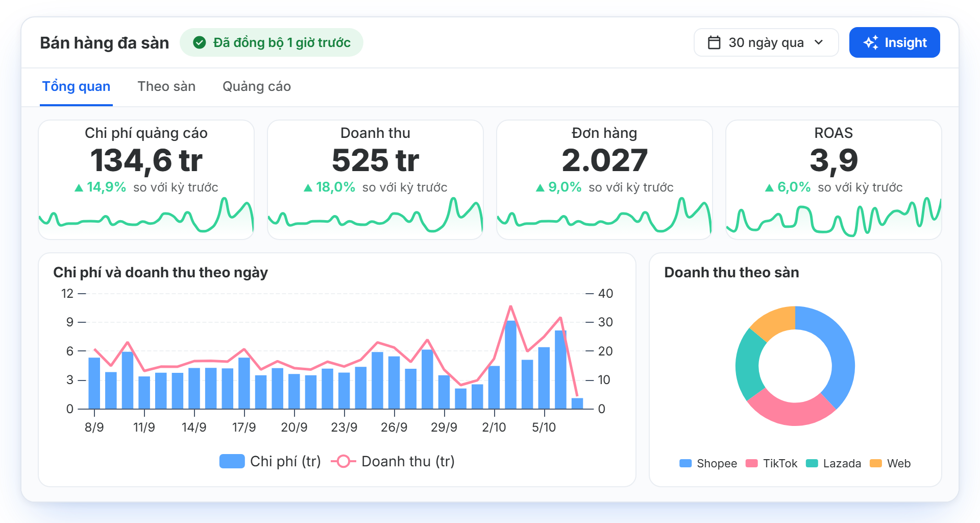Click the 8/9 axis date label
Viewport: 980px width, 523px height.
coord(94,427)
